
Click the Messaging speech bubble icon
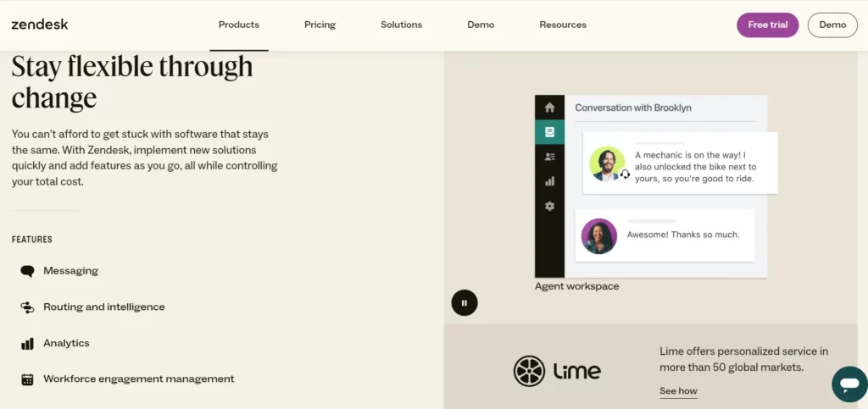click(x=27, y=271)
